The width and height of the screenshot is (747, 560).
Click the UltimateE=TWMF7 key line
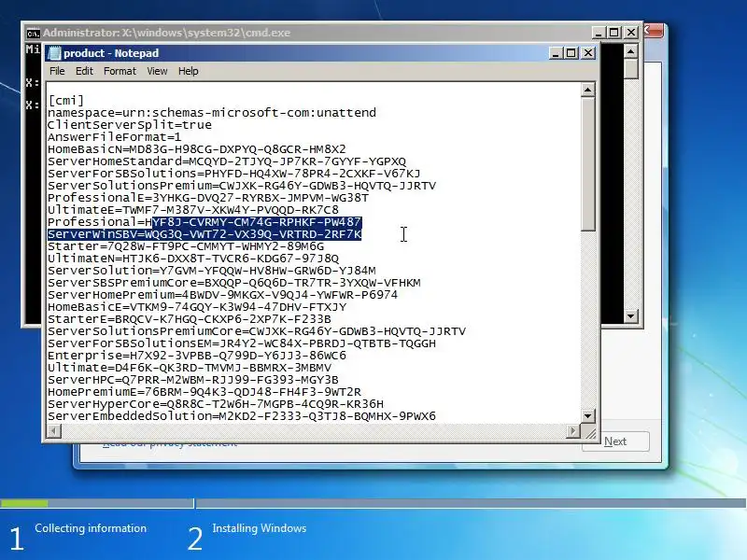(x=193, y=210)
